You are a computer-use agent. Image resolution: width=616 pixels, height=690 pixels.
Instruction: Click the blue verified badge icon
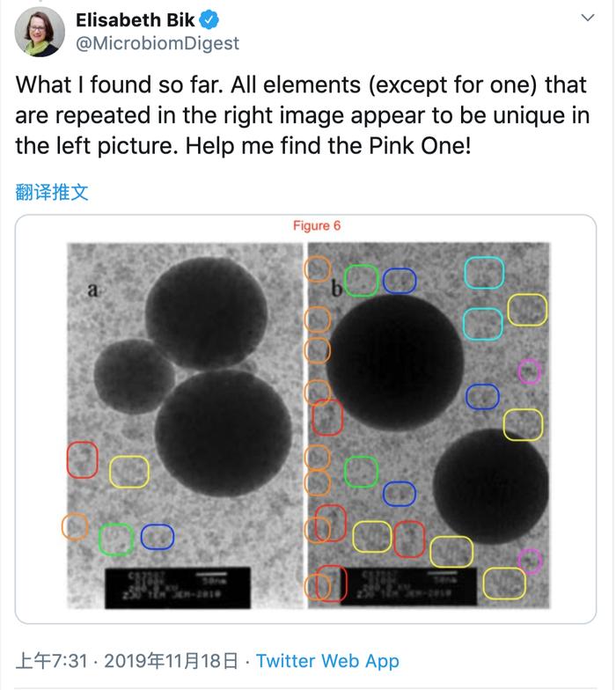coord(209,20)
